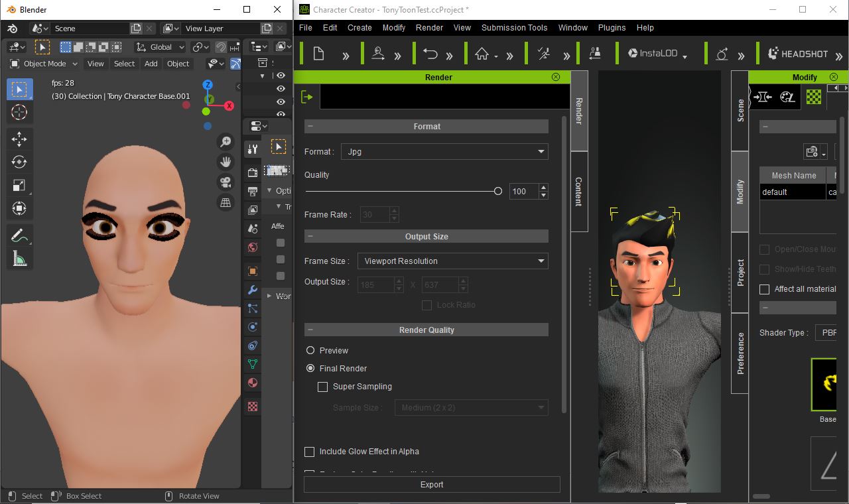
Task: Open Blender's Object Mode dropdown
Action: 44,64
